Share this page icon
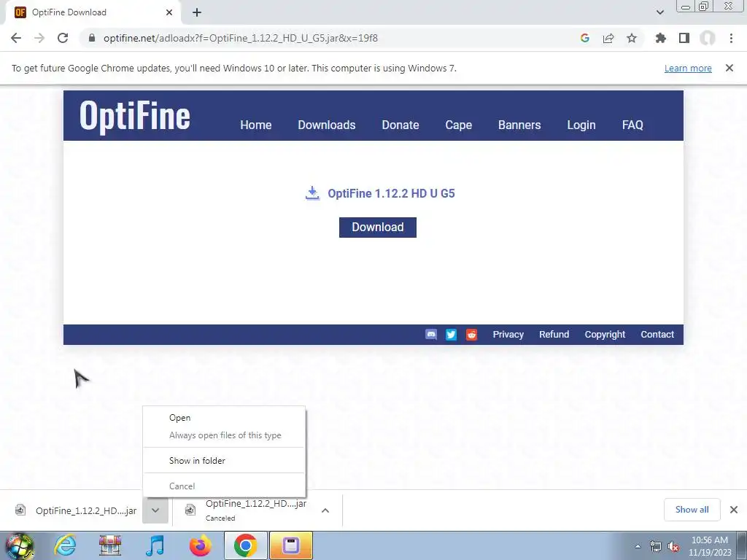The height and width of the screenshot is (560, 747). [x=608, y=38]
